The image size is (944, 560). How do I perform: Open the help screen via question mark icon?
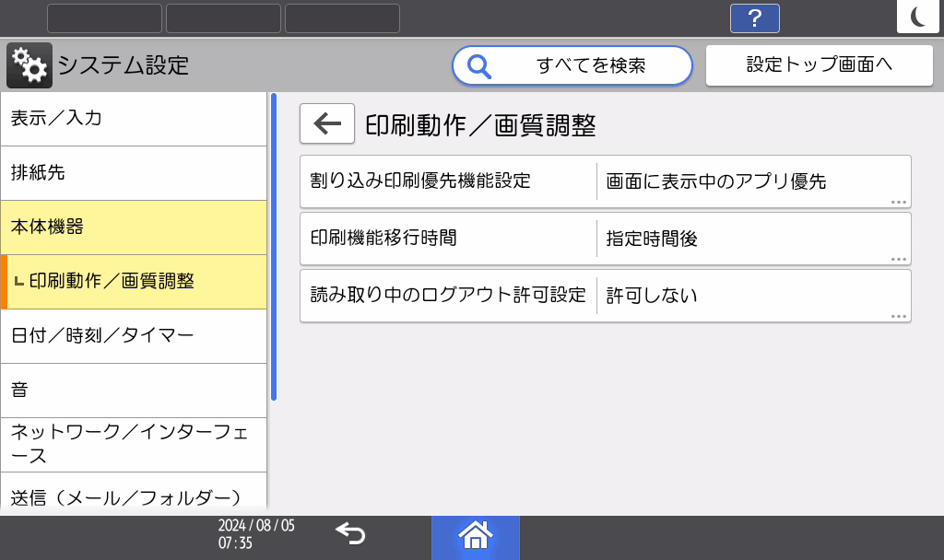coord(754,17)
